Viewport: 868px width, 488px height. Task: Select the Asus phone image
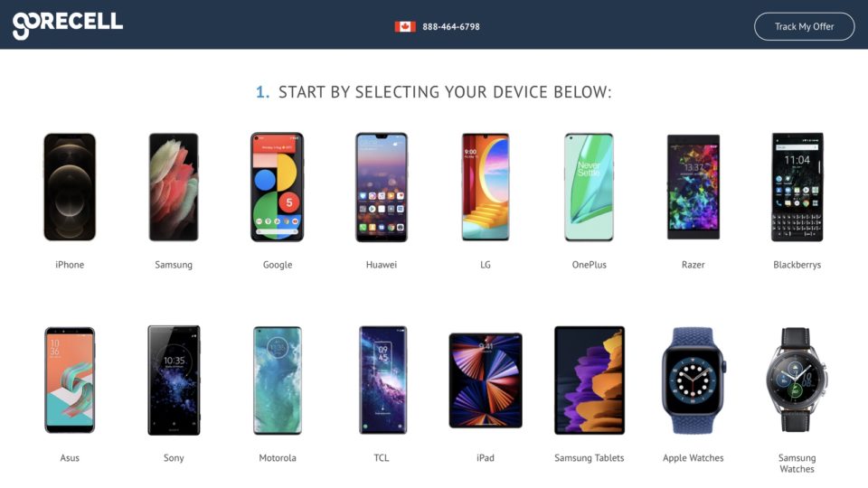pyautogui.click(x=70, y=380)
